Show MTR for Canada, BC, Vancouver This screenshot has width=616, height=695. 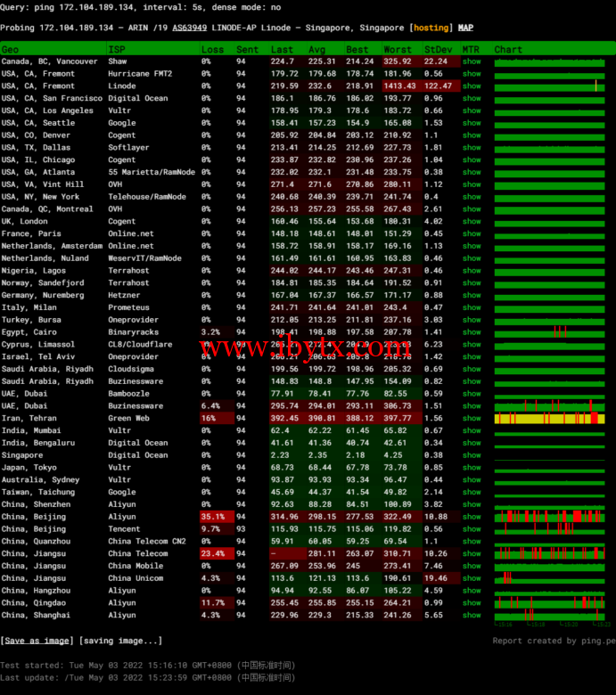coord(472,61)
